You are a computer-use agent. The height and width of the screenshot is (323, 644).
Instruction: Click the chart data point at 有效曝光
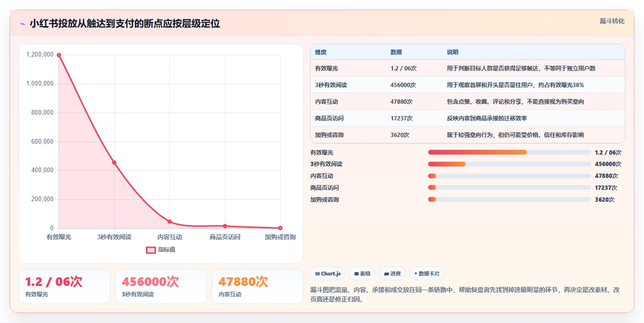pyautogui.click(x=59, y=55)
